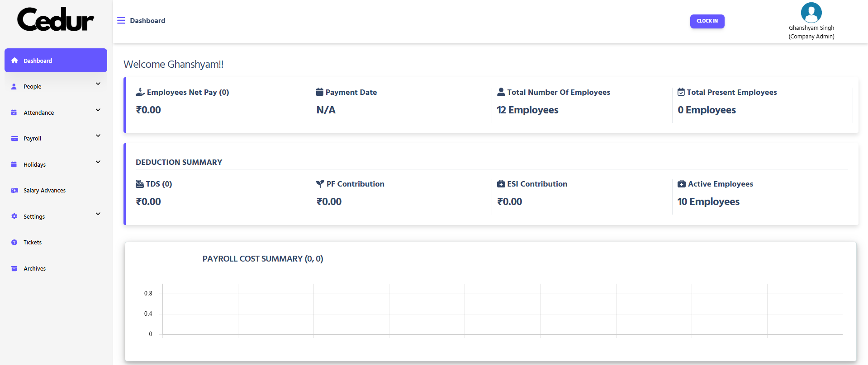Open the hamburger menu next to Dashboard
Image resolution: width=868 pixels, height=365 pixels.
pyautogui.click(x=121, y=20)
